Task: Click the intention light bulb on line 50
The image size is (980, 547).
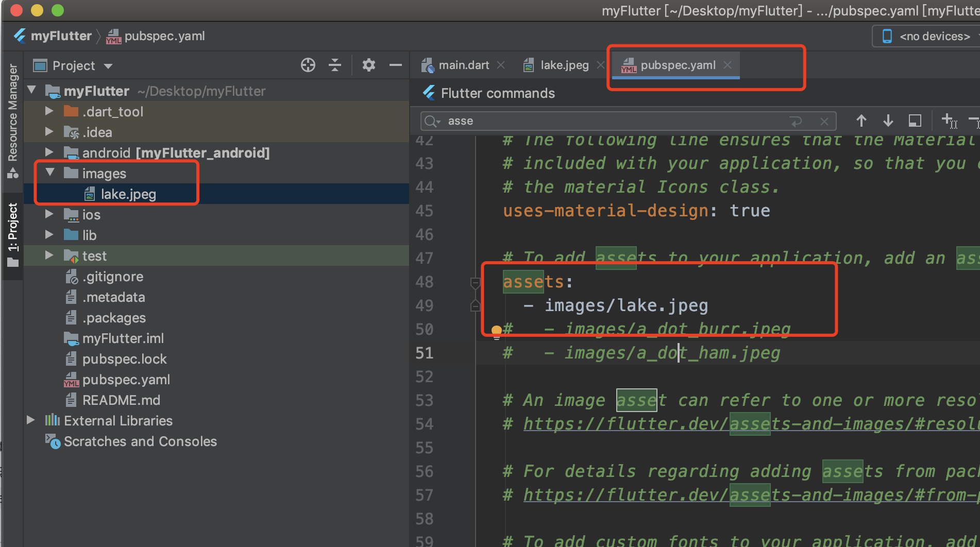Action: click(x=496, y=331)
